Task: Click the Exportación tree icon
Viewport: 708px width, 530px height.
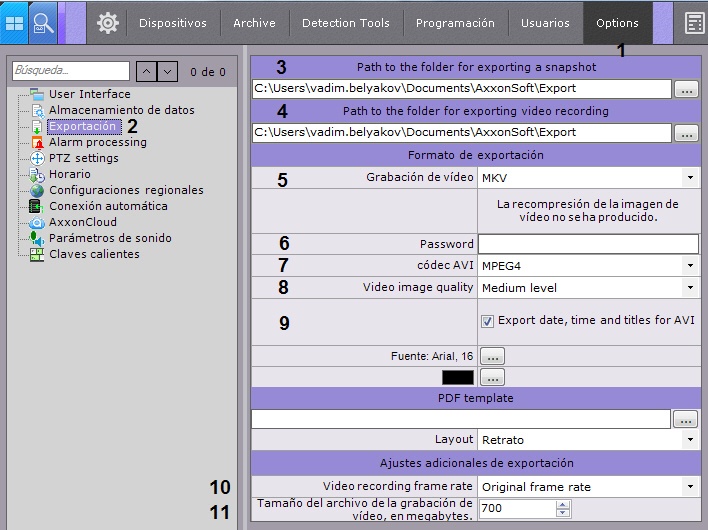Action: coord(37,126)
